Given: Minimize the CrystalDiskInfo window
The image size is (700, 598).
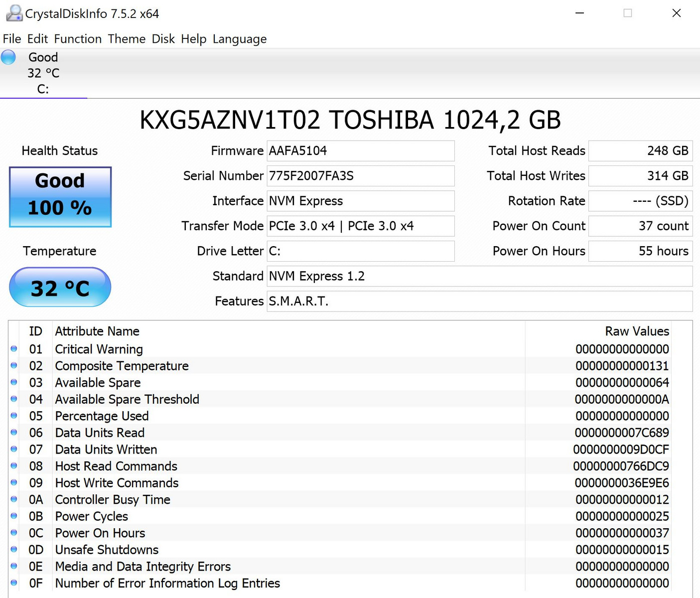Looking at the screenshot, I should [x=579, y=13].
